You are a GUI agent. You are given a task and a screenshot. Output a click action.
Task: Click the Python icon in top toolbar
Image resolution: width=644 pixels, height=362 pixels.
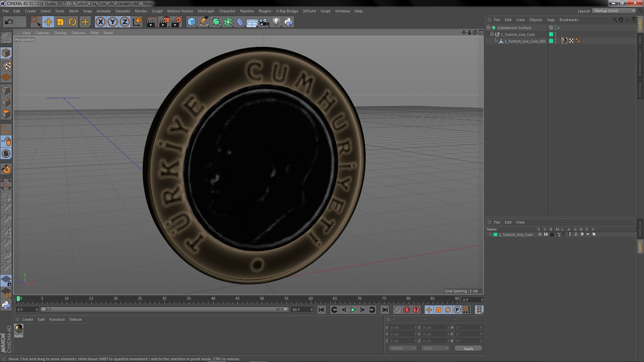click(288, 22)
